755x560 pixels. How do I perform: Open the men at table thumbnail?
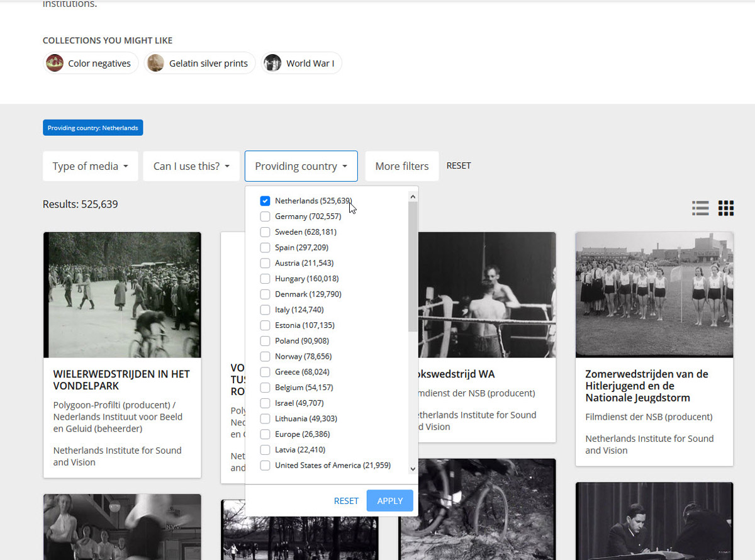tap(654, 521)
